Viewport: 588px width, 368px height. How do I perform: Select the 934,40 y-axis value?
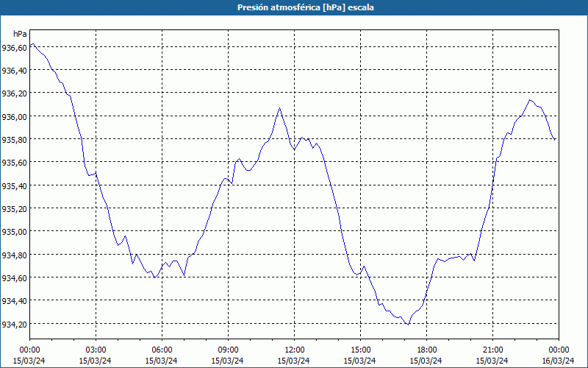point(14,301)
